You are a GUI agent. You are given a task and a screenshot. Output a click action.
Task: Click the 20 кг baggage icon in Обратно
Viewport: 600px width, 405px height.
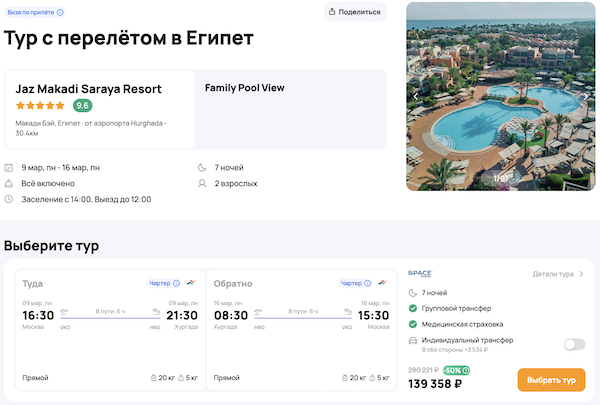point(346,378)
